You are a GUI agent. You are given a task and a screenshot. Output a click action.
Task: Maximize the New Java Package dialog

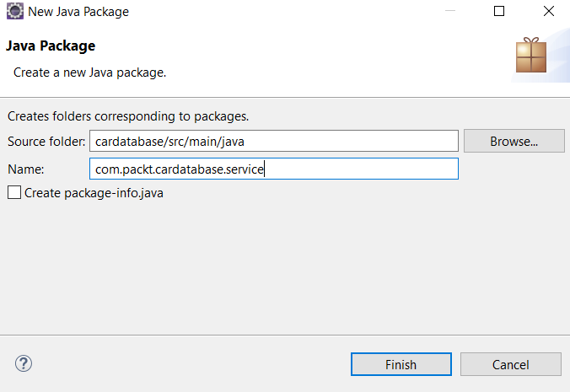[x=499, y=11]
